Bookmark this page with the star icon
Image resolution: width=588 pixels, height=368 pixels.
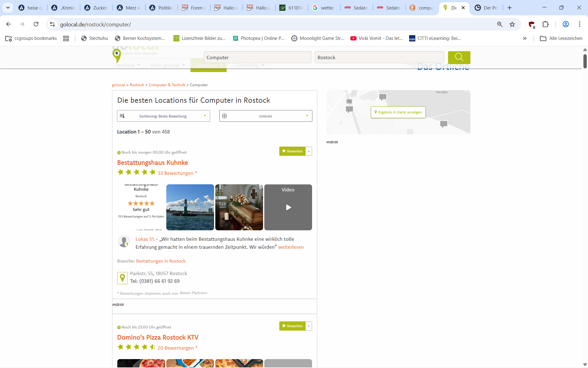(512, 24)
